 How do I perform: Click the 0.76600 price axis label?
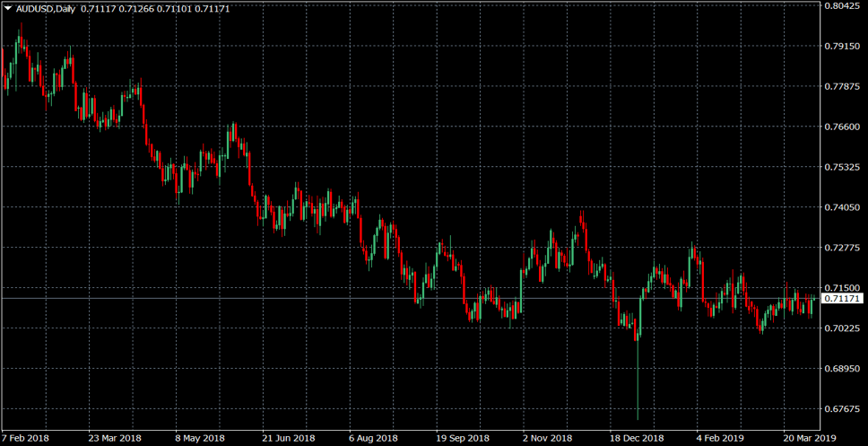[841, 127]
